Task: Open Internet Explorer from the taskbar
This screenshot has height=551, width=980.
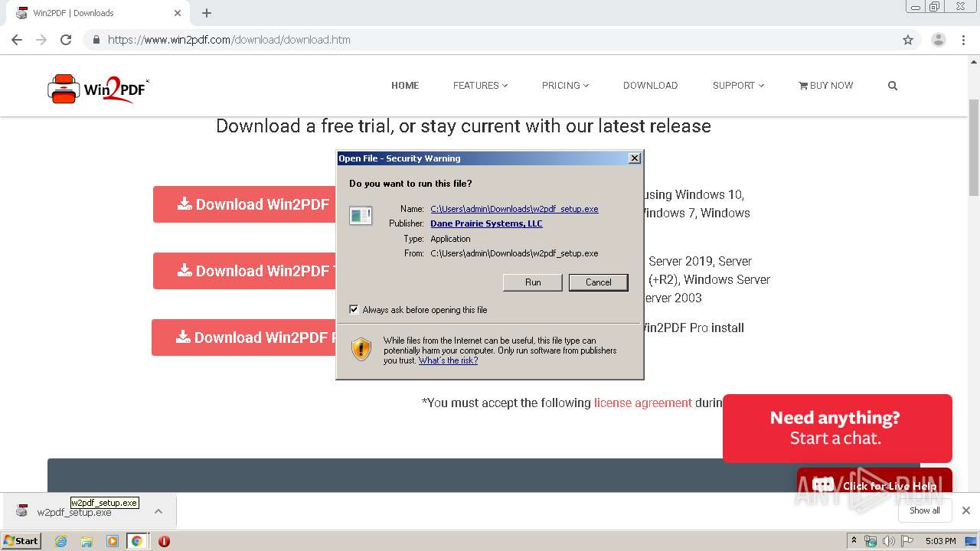Action: click(61, 541)
